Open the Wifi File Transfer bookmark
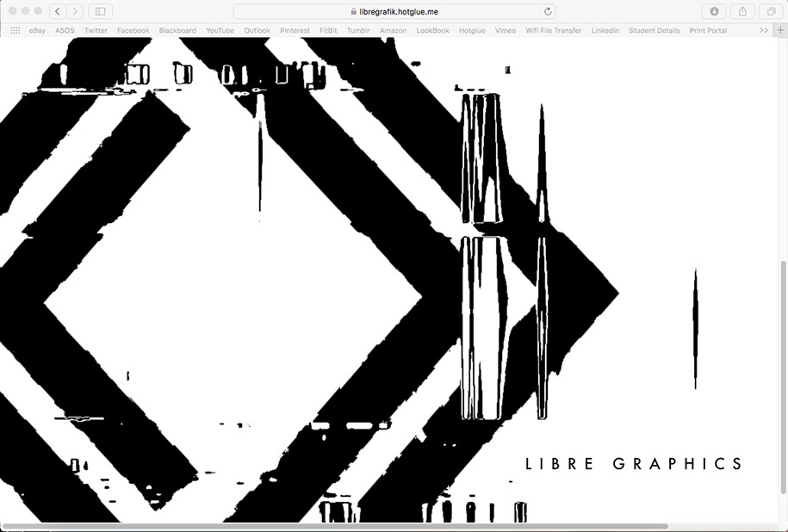The width and height of the screenshot is (788, 532). [x=553, y=30]
